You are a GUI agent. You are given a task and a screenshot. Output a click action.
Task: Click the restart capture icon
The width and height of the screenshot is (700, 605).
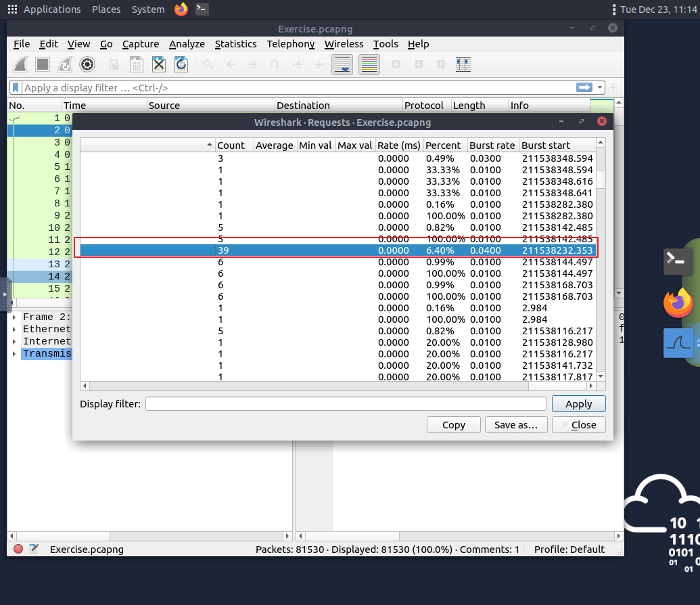pos(65,65)
